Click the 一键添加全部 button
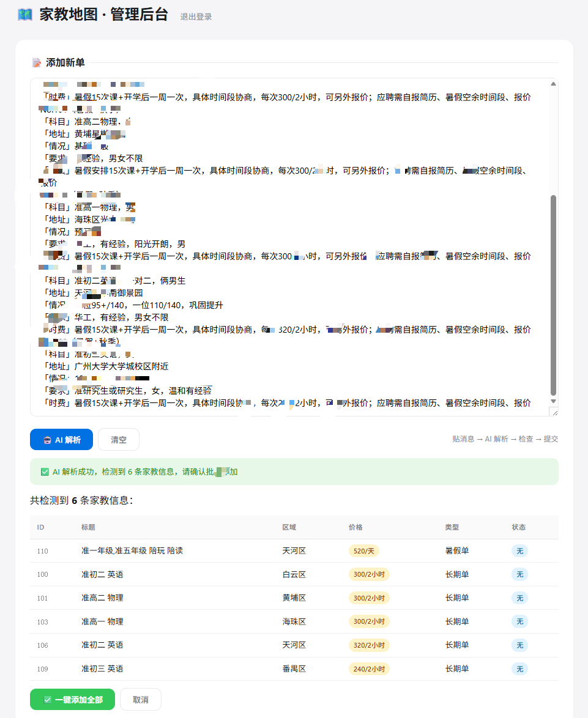Screen dimensions: 588x718 (x=72, y=700)
